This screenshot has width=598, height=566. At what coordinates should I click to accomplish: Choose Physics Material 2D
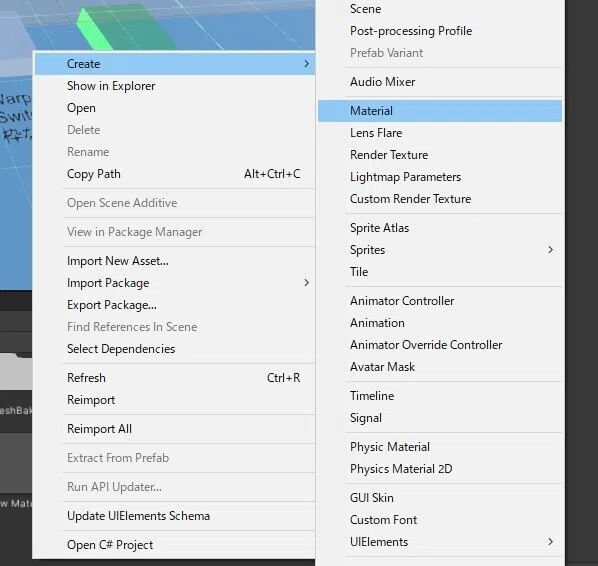tap(440, 469)
